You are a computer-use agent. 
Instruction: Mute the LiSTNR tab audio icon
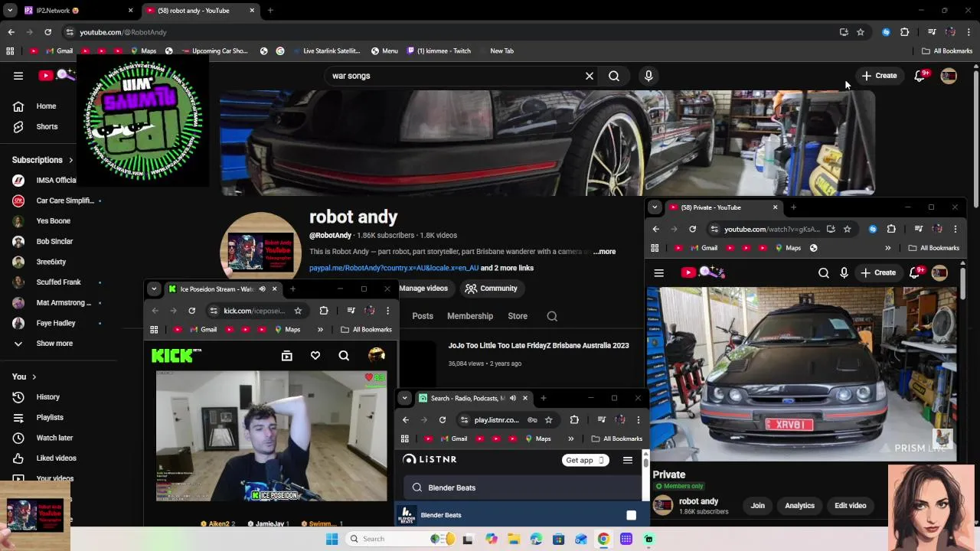pos(513,398)
